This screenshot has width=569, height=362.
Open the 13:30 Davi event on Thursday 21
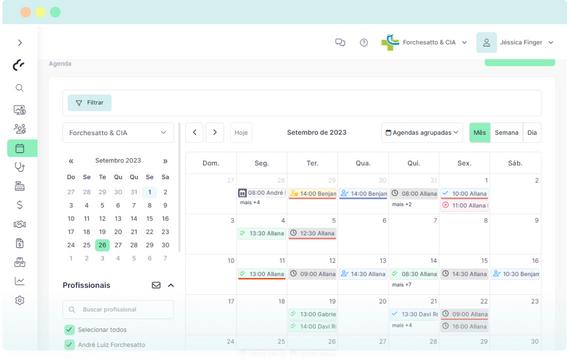click(414, 314)
